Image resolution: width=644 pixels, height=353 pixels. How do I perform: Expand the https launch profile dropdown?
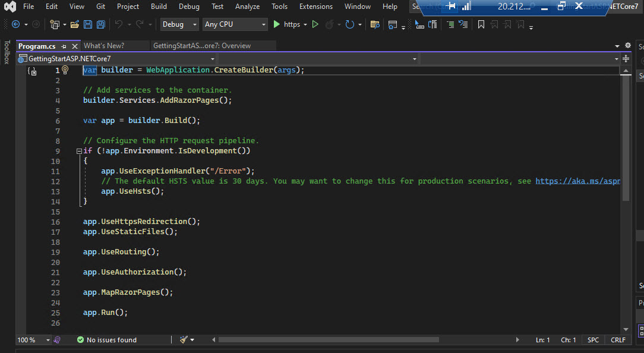click(x=305, y=24)
